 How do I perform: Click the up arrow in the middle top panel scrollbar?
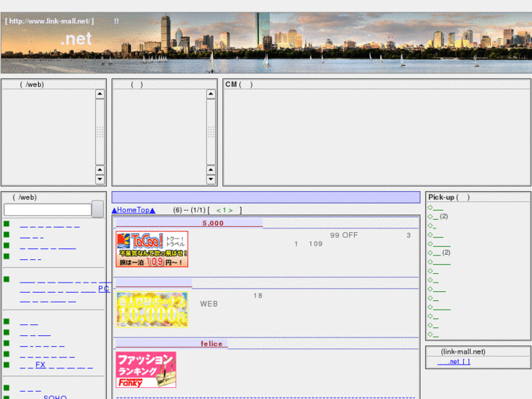(x=211, y=94)
